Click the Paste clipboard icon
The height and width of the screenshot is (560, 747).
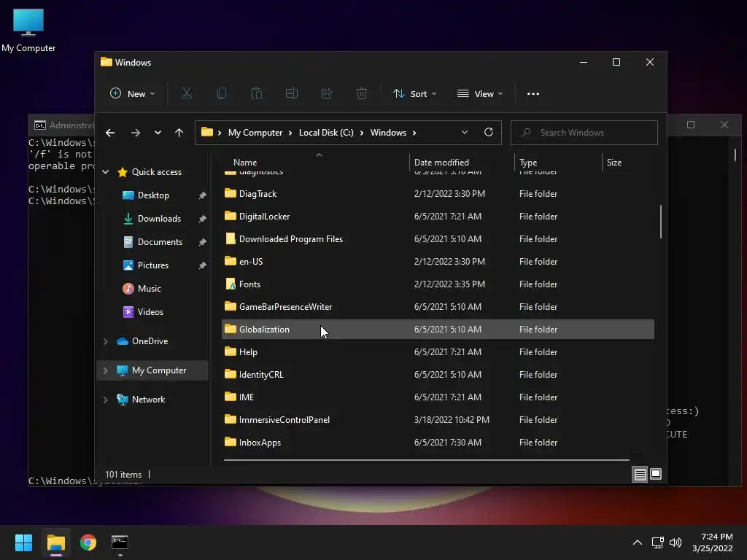256,94
